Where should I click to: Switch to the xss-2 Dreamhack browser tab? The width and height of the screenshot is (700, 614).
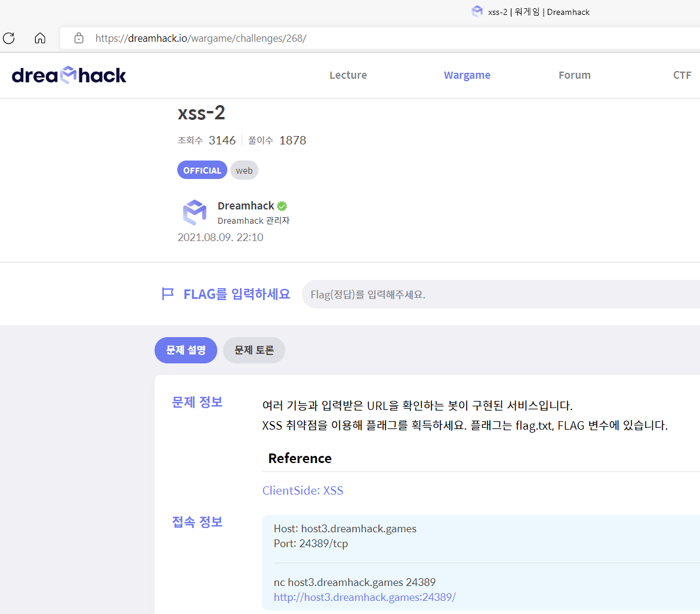pos(531,12)
